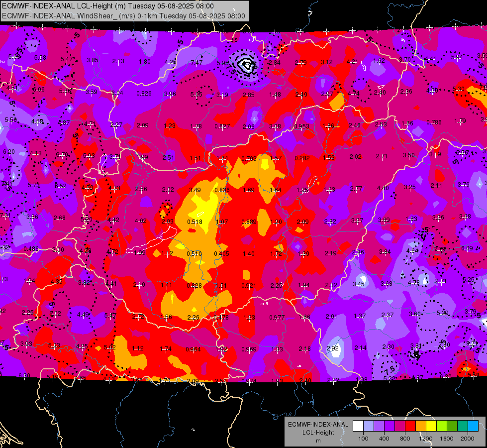The width and height of the screenshot is (487, 448).
Task: Click the wind shear value 3.49
Action: (195, 190)
